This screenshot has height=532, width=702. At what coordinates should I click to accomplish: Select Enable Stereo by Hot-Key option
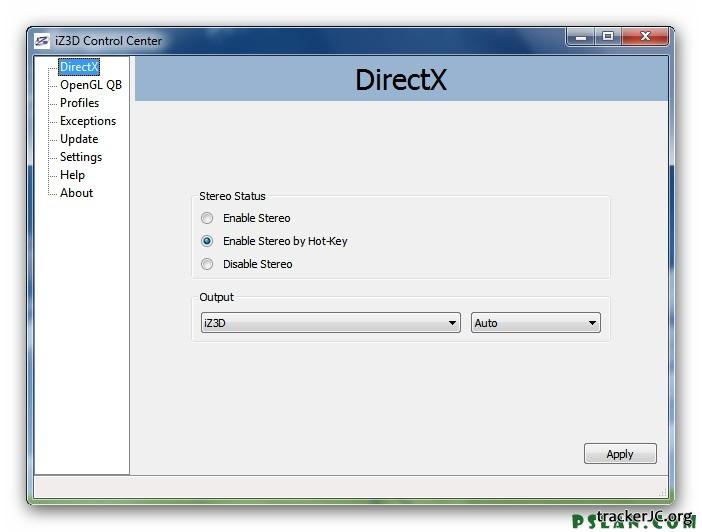pyautogui.click(x=207, y=241)
